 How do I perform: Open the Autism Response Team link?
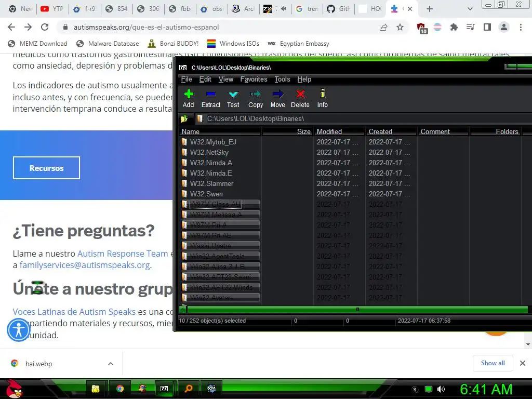click(123, 254)
